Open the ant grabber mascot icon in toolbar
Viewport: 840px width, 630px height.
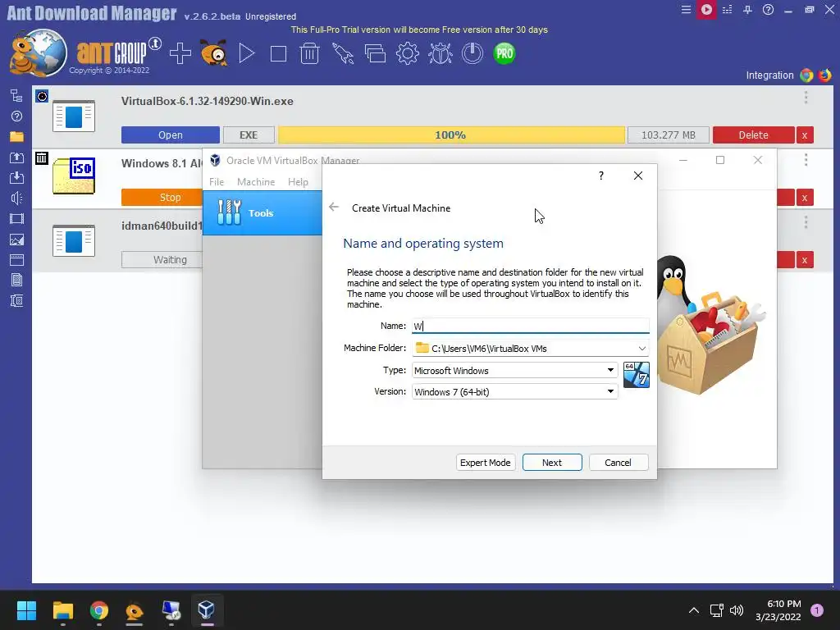point(214,53)
